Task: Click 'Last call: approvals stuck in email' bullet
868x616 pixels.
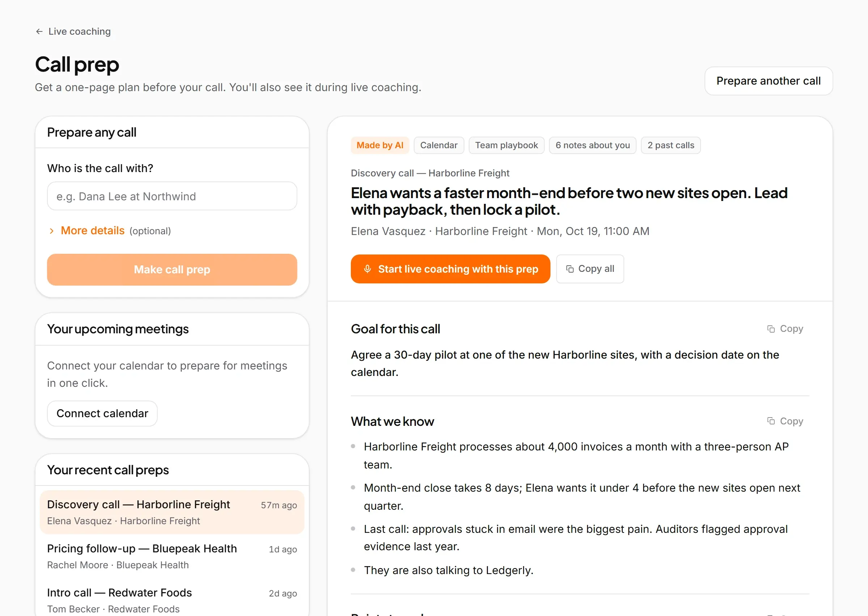Action: point(576,538)
